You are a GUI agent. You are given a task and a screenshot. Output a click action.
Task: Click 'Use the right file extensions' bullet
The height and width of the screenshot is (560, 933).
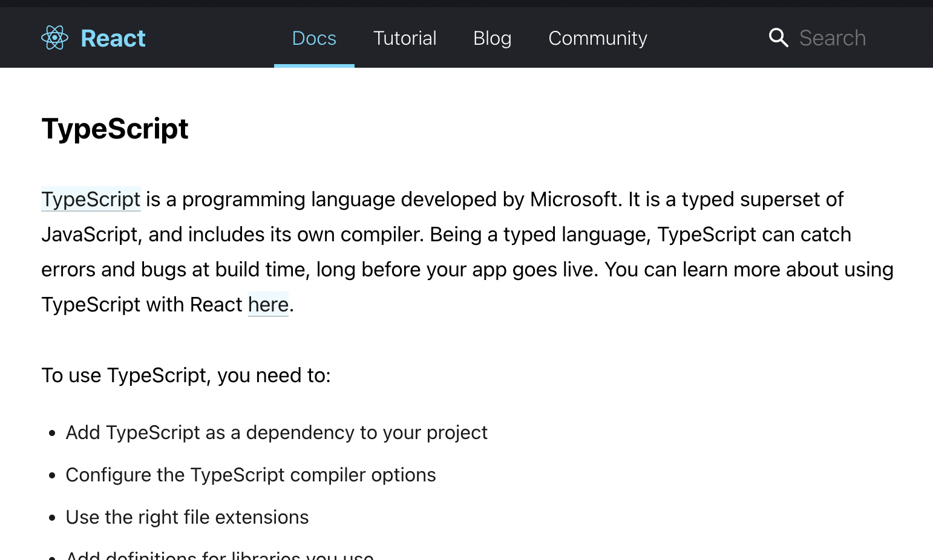pyautogui.click(x=187, y=518)
